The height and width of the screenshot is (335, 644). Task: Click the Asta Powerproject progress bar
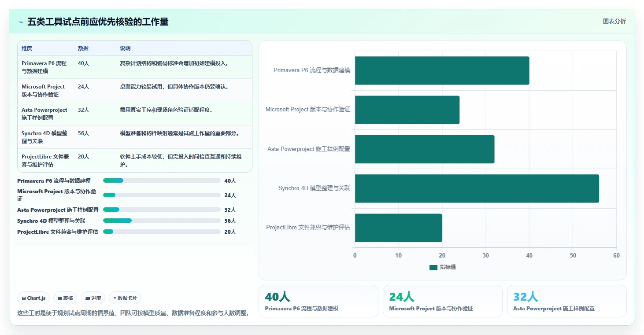pos(162,210)
